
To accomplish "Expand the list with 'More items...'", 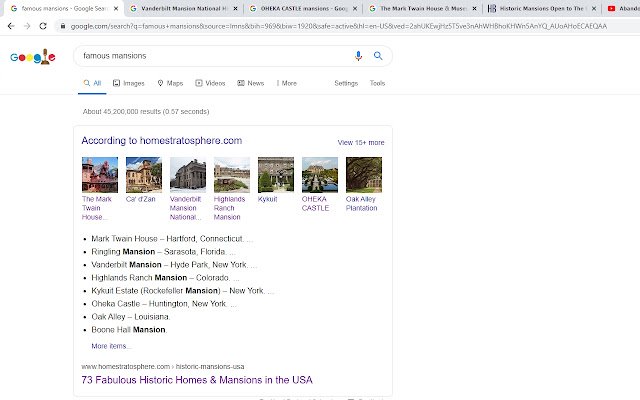I will pos(111,346).
